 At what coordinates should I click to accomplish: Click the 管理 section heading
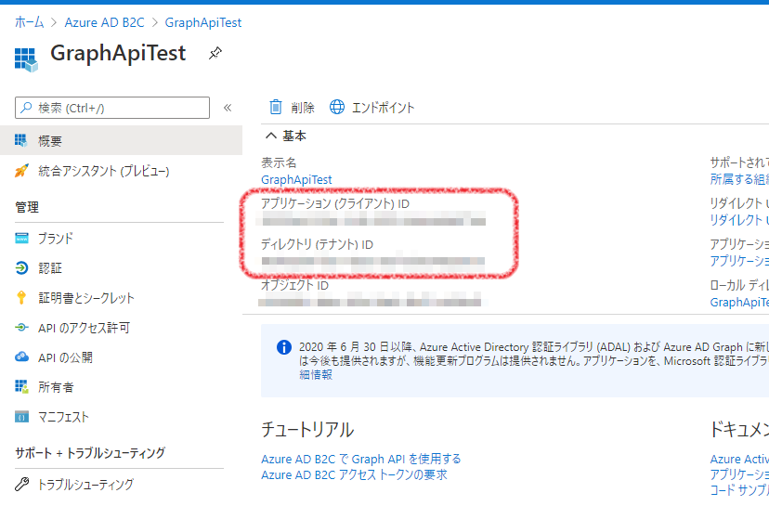click(27, 207)
